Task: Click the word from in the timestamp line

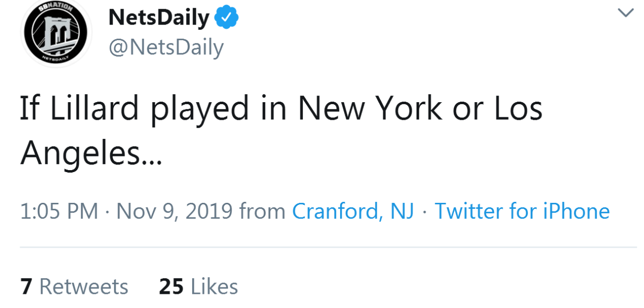Action: 263,211
